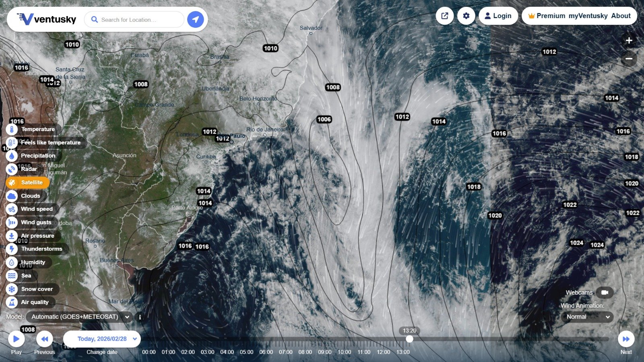Open the About menu item
This screenshot has height=362, width=644.
click(621, 16)
